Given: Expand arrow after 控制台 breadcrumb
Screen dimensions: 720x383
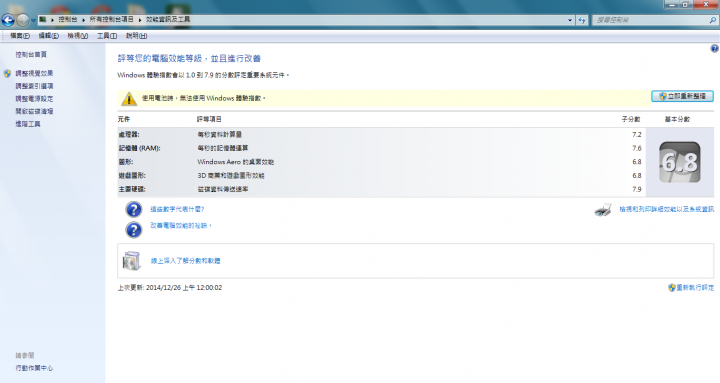Looking at the screenshot, I should click(83, 20).
